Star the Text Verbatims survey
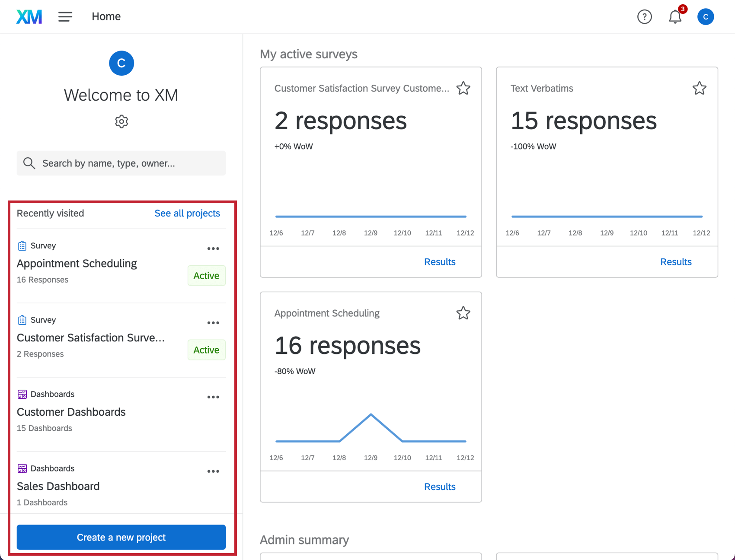Screen dimensions: 735x560 point(700,88)
